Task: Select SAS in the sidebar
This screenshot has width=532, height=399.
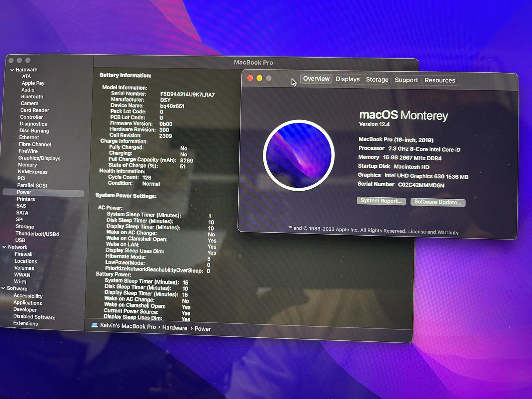Action: pyautogui.click(x=21, y=206)
